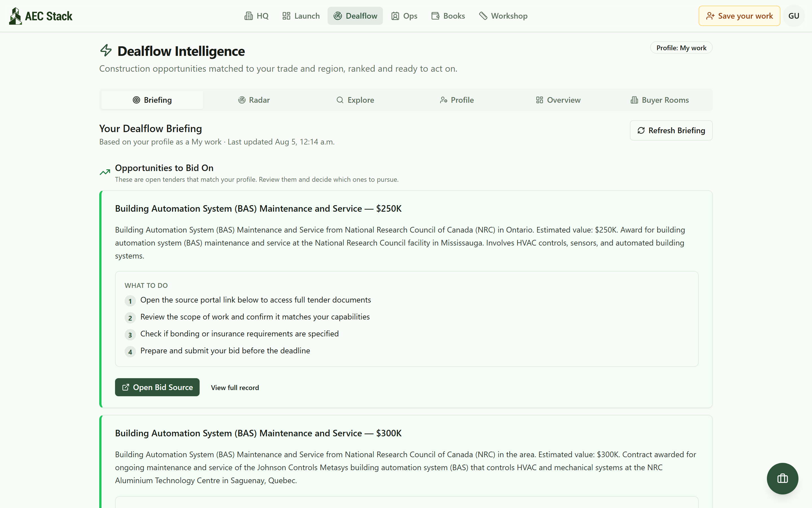
Task: Click the $300K tender description mentioning Saguenay
Action: pyautogui.click(x=405, y=467)
